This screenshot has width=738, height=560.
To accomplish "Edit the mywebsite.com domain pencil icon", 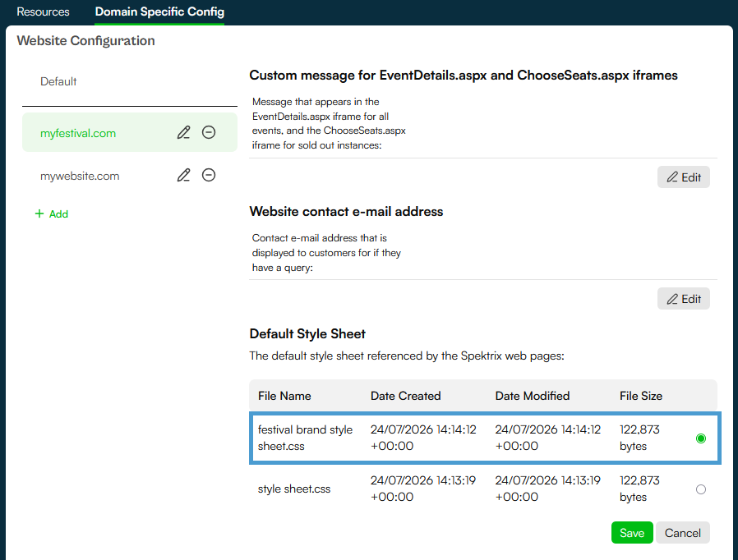I will (x=183, y=176).
